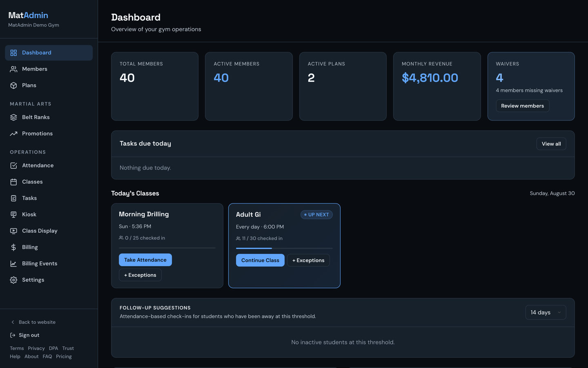Image resolution: width=588 pixels, height=368 pixels.
Task: Click the Morning Drilling check-in progress bar
Action: pos(167,248)
